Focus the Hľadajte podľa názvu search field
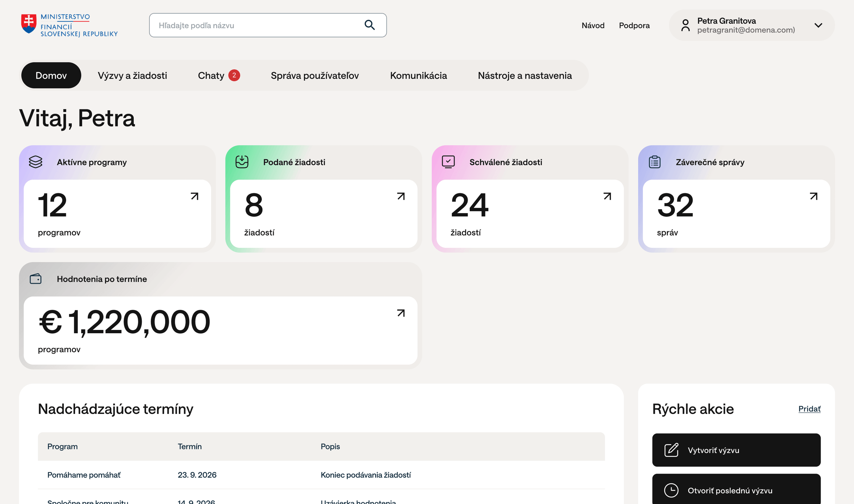 [268, 25]
